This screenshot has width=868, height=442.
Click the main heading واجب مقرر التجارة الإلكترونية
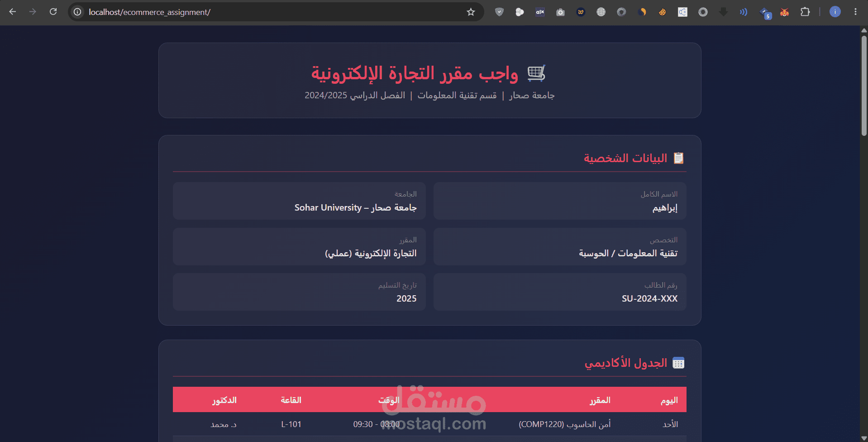[x=415, y=73]
